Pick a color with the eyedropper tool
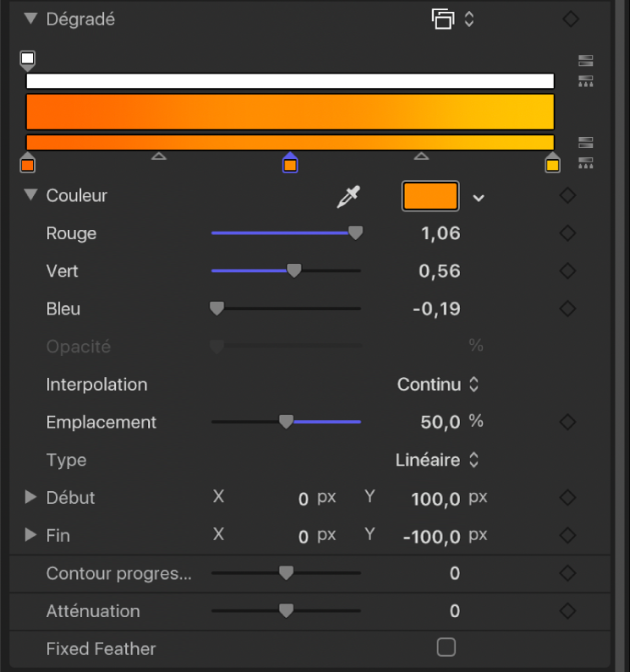 (x=348, y=197)
